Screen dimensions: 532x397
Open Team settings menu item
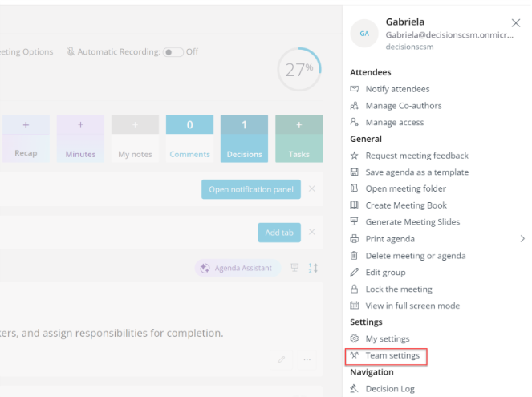click(x=392, y=355)
